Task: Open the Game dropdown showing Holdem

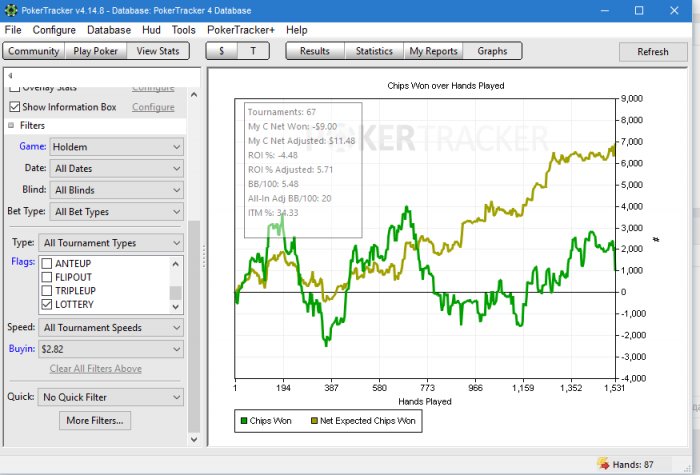Action: point(117,147)
